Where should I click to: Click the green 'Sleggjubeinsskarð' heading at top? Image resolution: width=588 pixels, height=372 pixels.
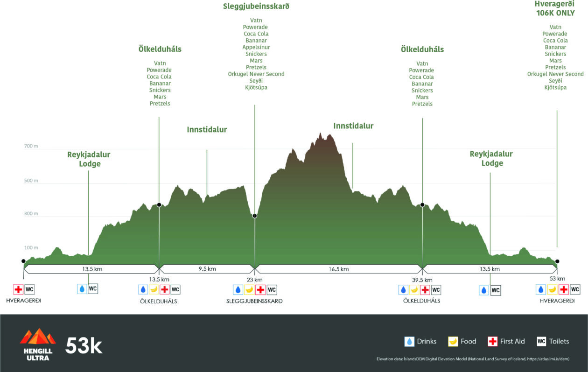(x=256, y=7)
